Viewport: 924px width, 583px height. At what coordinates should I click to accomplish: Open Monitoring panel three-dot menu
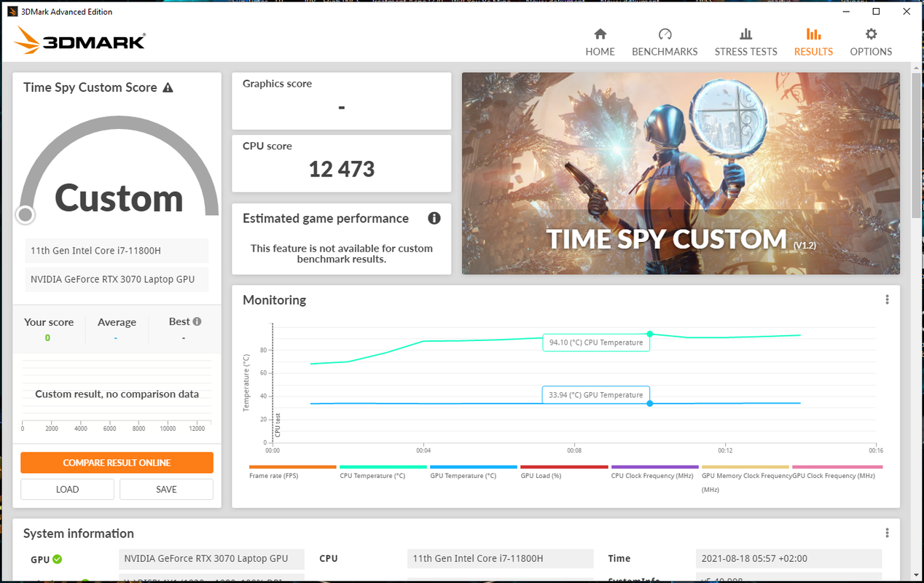[x=887, y=300]
